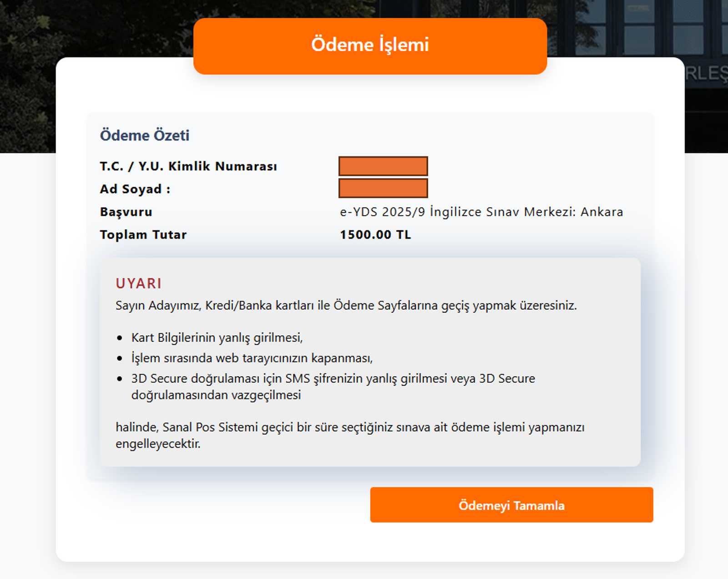The height and width of the screenshot is (579, 728).
Task: Click the 1500.00 TL amount
Action: tap(375, 235)
